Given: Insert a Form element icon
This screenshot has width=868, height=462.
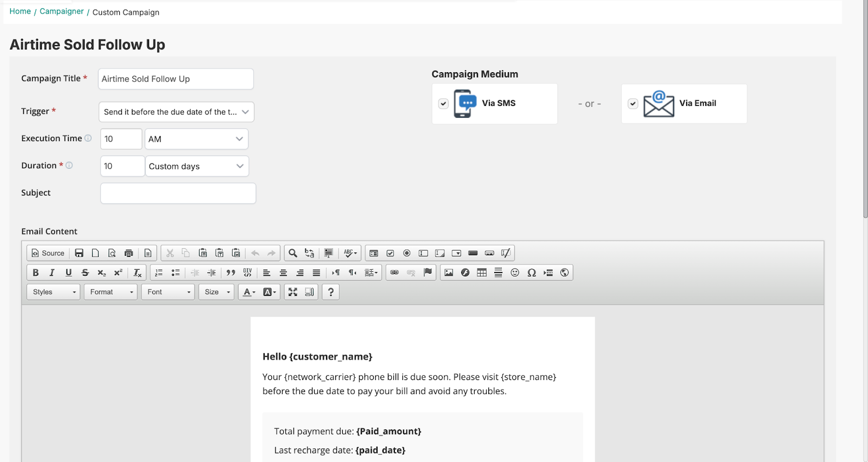Looking at the screenshot, I should point(374,253).
